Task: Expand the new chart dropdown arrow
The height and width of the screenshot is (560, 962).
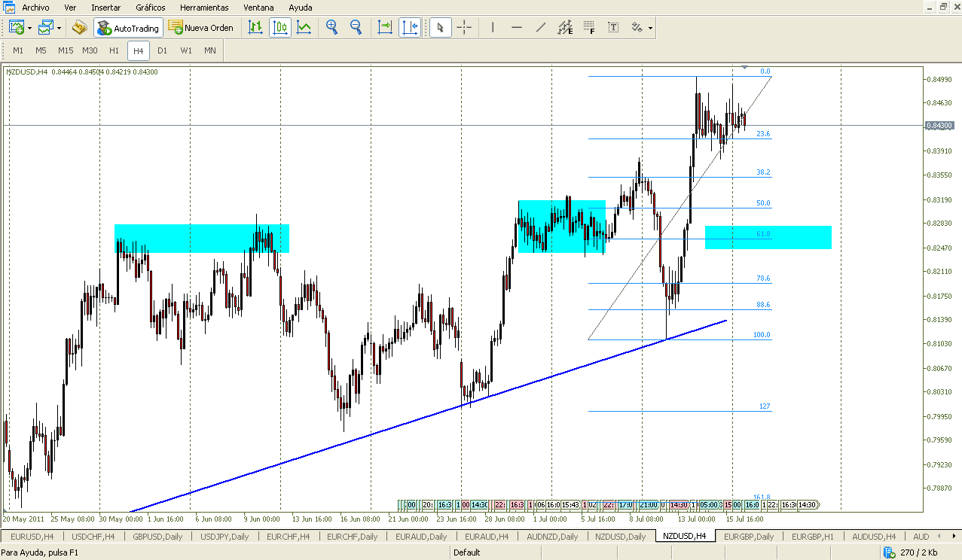Action: tap(29, 28)
